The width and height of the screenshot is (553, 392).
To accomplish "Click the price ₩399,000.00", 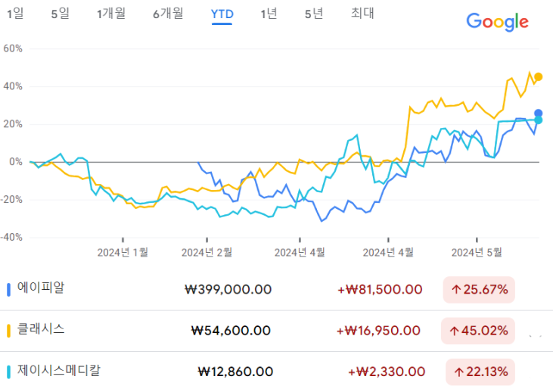I will click(228, 290).
